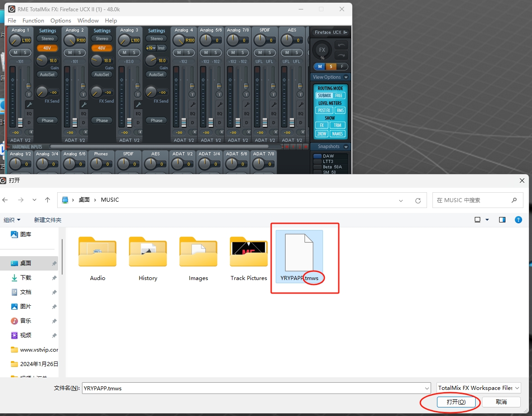Open EQ panel on Analog 1 channel
The height and width of the screenshot is (416, 532).
pyautogui.click(x=29, y=113)
